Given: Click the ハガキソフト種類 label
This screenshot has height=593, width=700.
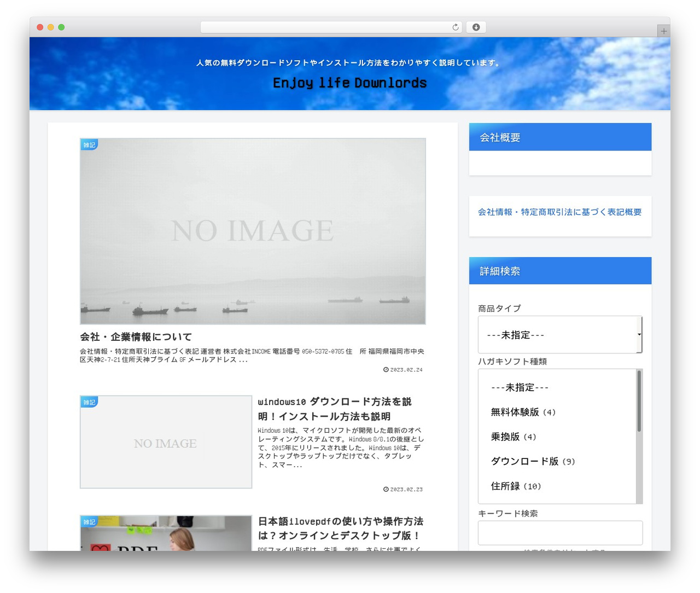Looking at the screenshot, I should (512, 362).
